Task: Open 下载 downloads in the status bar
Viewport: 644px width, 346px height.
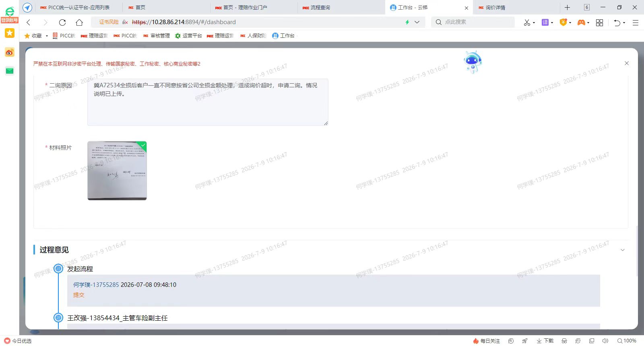Action: pyautogui.click(x=545, y=341)
